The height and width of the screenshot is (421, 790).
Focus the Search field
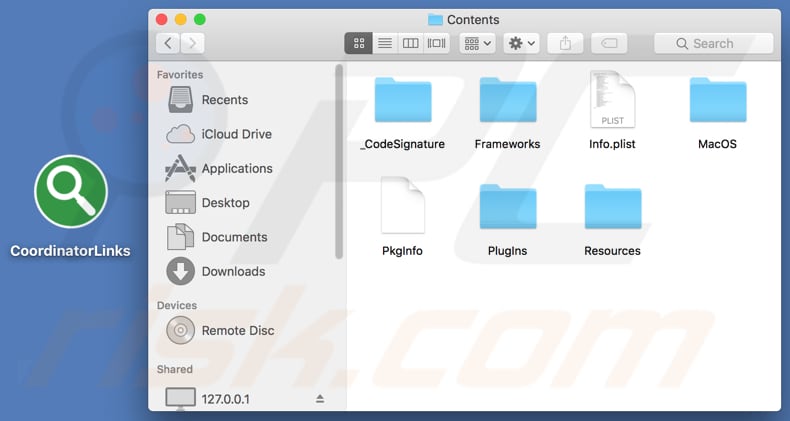[x=713, y=43]
